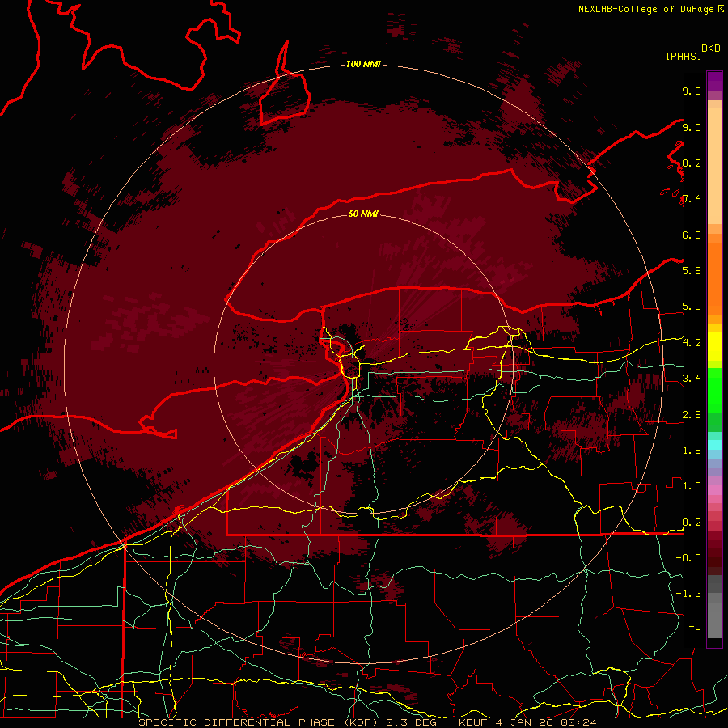The height and width of the screenshot is (728, 728).
Task: Pick the bright green color bar segment
Action: point(714,392)
